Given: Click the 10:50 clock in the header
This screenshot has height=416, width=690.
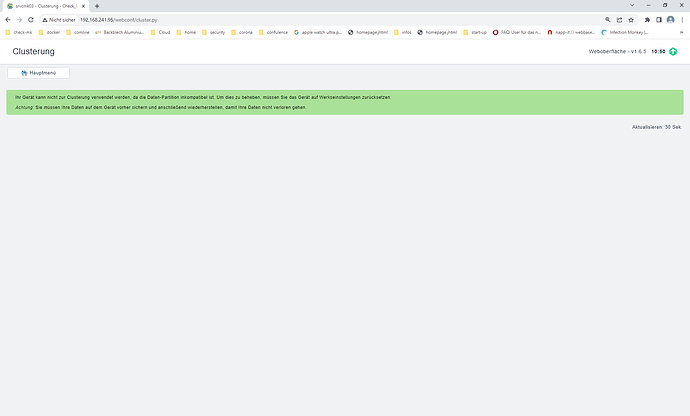Looking at the screenshot, I should click(x=658, y=52).
